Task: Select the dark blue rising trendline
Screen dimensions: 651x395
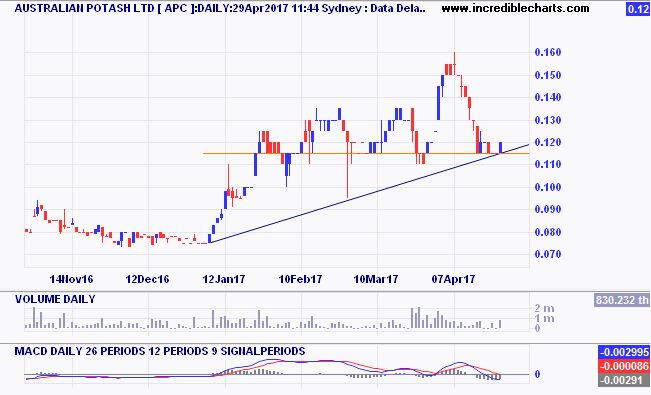Action: tap(369, 194)
